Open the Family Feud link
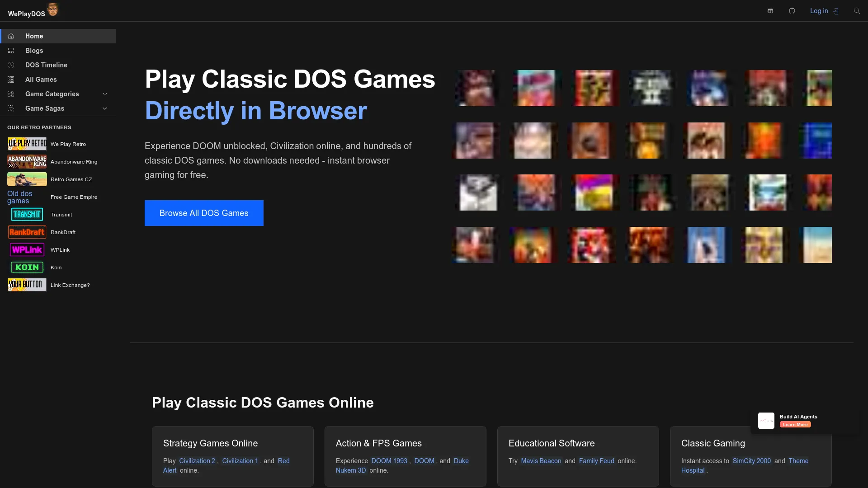 pyautogui.click(x=596, y=461)
